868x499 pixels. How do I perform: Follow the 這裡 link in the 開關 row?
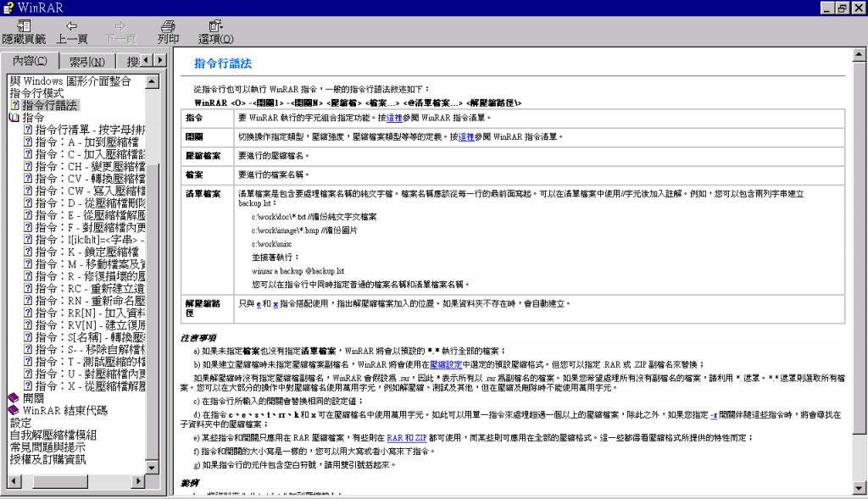(x=466, y=136)
